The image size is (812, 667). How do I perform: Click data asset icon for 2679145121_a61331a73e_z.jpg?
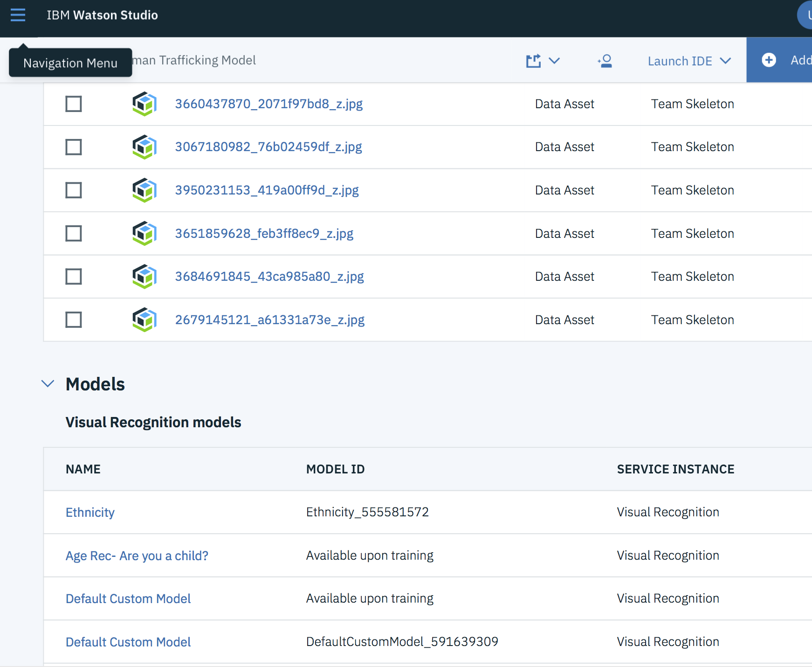point(145,320)
